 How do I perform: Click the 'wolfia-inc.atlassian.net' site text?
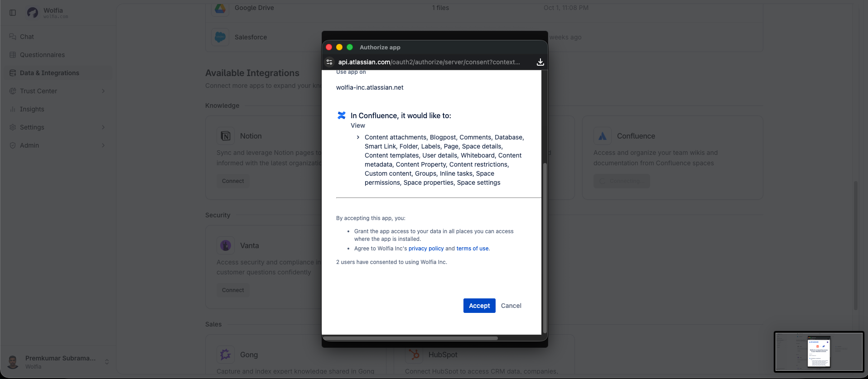(x=370, y=87)
